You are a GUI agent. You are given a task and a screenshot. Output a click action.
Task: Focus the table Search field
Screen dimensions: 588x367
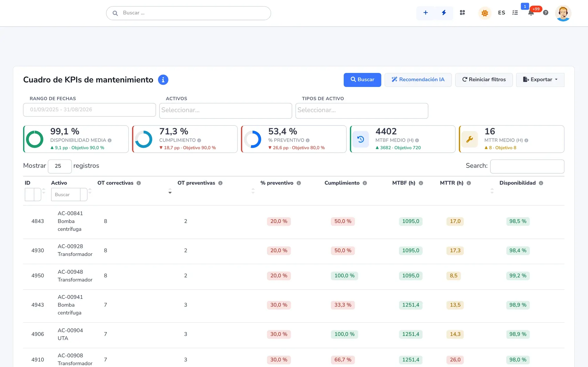pyautogui.click(x=527, y=166)
